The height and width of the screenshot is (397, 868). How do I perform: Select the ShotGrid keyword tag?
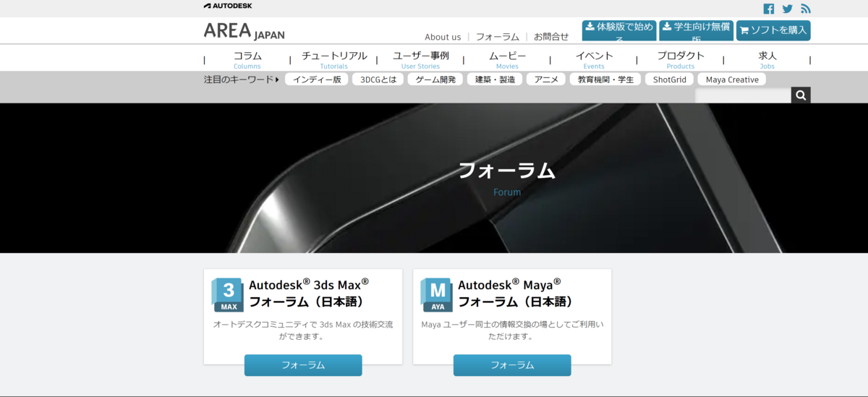pyautogui.click(x=670, y=80)
